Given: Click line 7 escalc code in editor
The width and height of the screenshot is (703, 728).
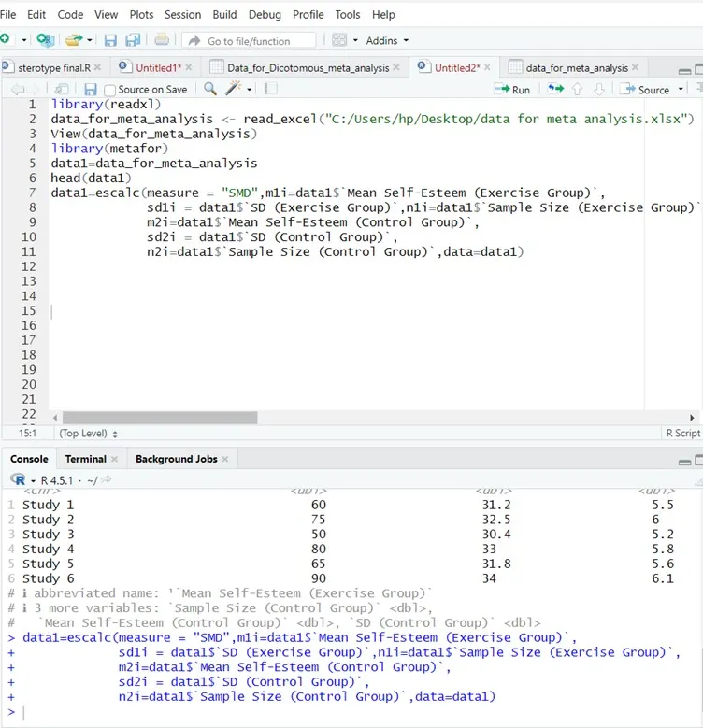Looking at the screenshot, I should [328, 193].
